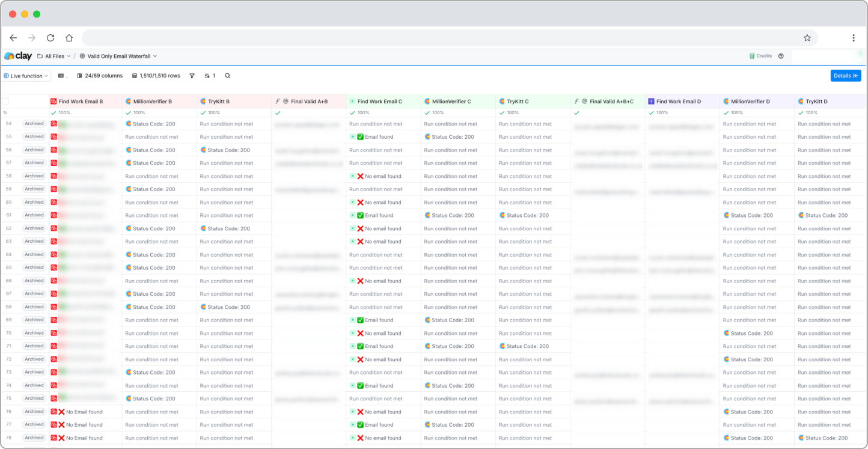
Task: Click MillionVerifier B Status Code 200 in row 54
Action: pos(150,124)
